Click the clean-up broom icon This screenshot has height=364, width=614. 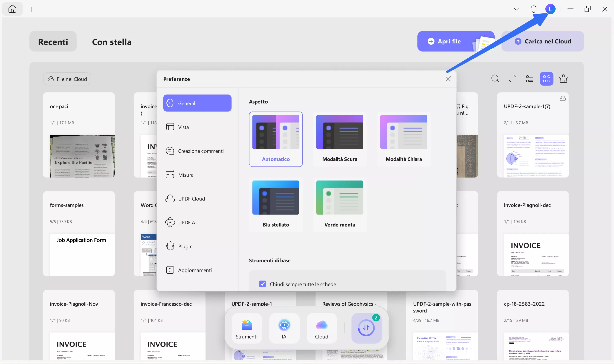[x=563, y=79]
